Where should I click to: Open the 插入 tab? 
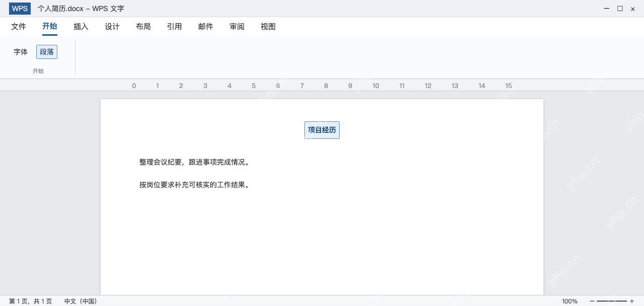pyautogui.click(x=81, y=27)
